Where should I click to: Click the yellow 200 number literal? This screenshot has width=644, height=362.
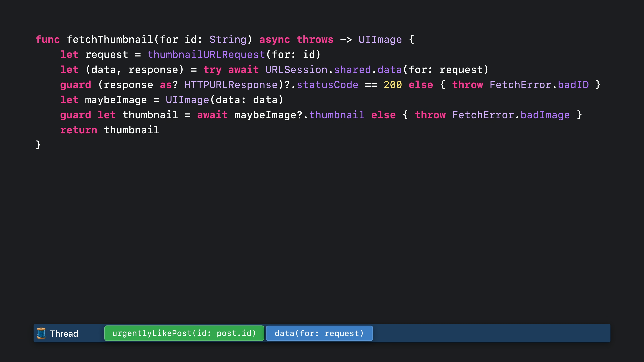pos(393,85)
